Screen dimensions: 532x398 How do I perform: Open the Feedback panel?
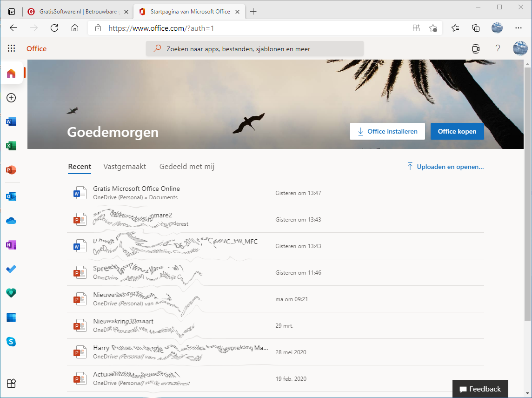click(480, 389)
